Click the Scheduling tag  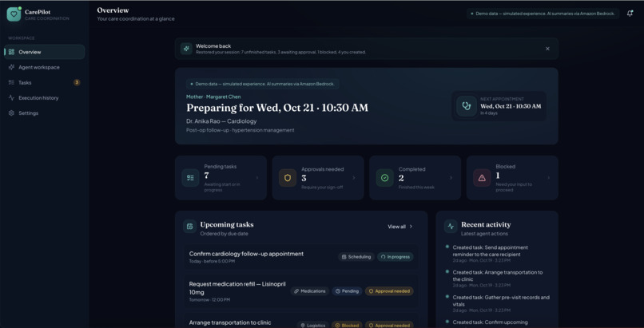pyautogui.click(x=356, y=257)
